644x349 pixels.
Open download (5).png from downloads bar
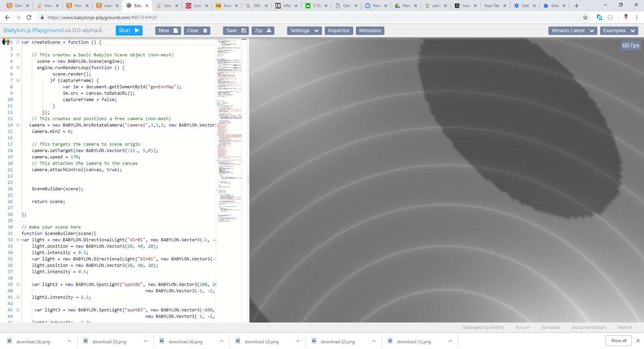pyautogui.click(x=109, y=342)
